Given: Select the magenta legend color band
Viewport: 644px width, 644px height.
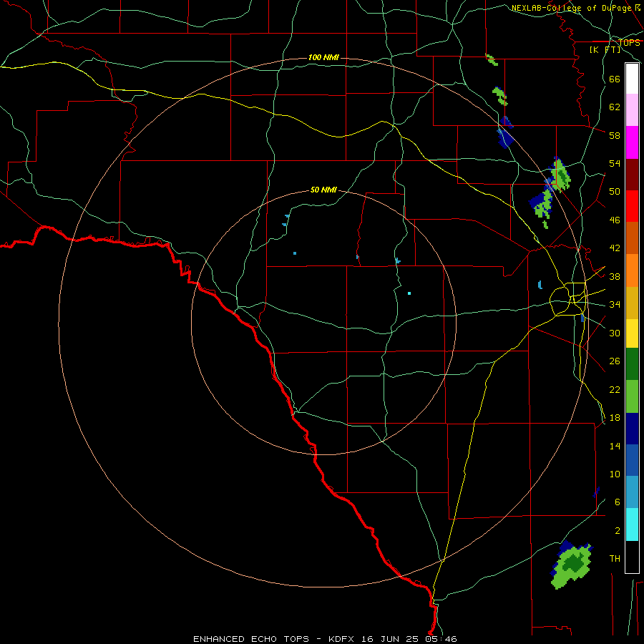Looking at the screenshot, I should tap(632, 142).
